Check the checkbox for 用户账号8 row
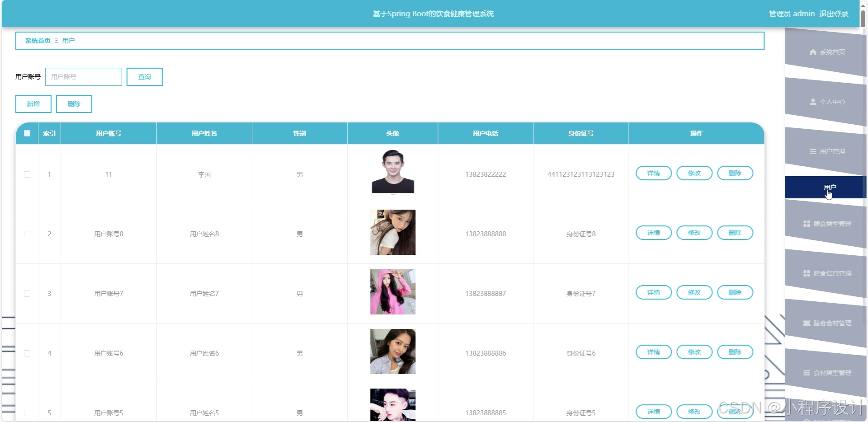The width and height of the screenshot is (868, 422). [x=27, y=234]
